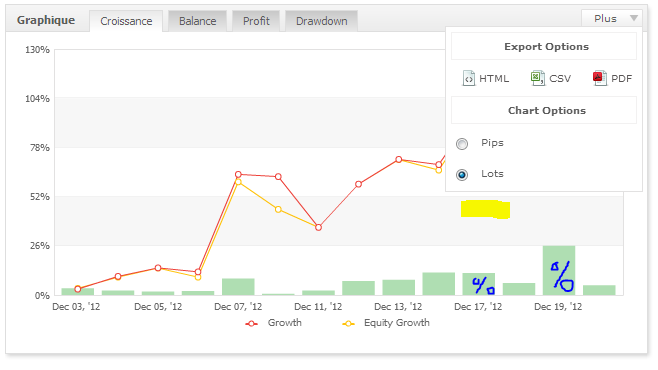Click the Growth data point at Dec 13
Image resolution: width=658 pixels, height=370 pixels.
click(399, 159)
